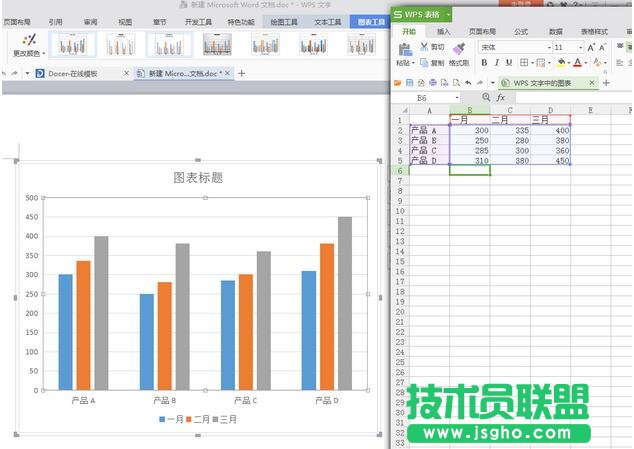The width and height of the screenshot is (634, 449).
Task: Decrease font size with A- icon
Action: point(602,48)
